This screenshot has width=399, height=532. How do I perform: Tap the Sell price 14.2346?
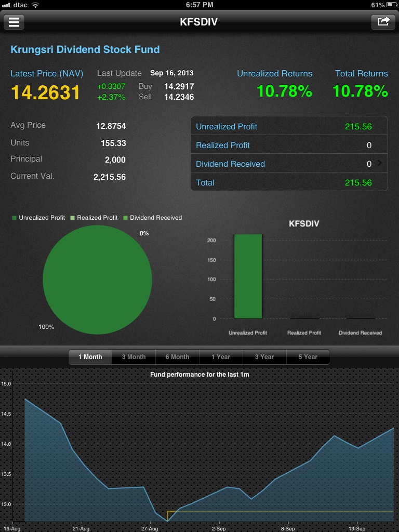[179, 97]
